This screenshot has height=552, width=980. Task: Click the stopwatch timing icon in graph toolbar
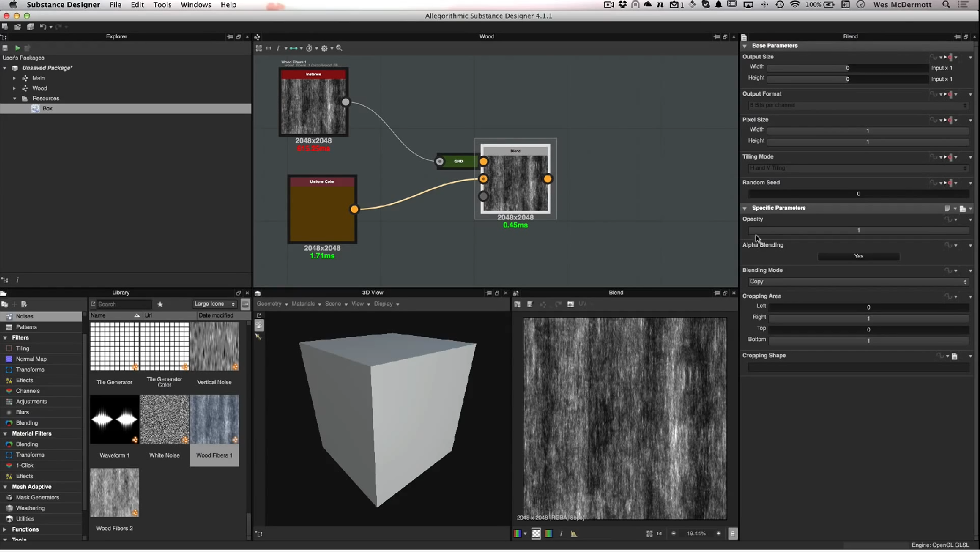309,48
